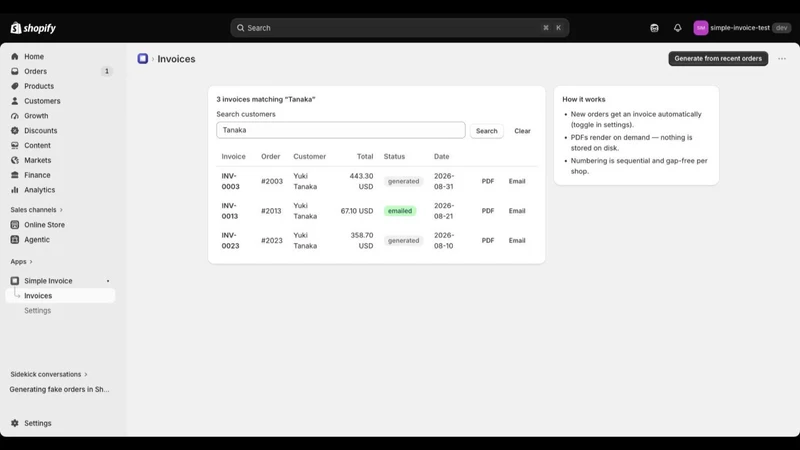Open the Finance bank icon
800x450 pixels.
click(15, 175)
